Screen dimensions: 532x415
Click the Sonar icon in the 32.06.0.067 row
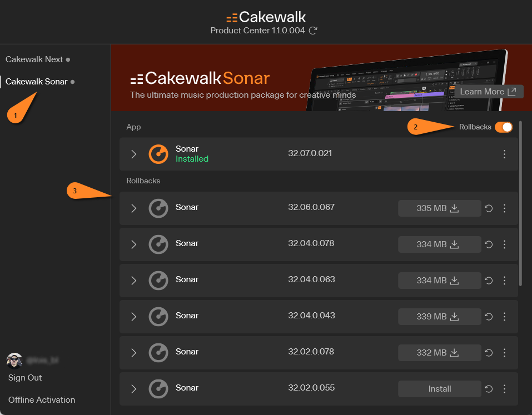point(158,208)
